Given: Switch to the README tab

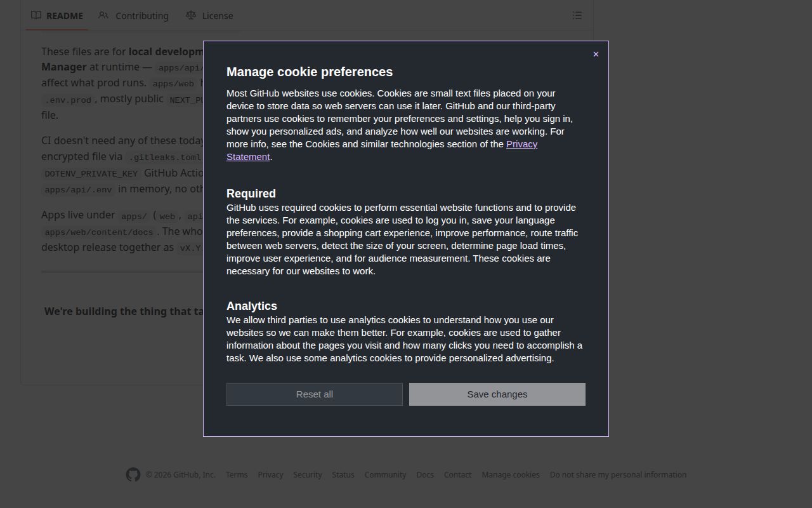Looking at the screenshot, I should 57,16.
